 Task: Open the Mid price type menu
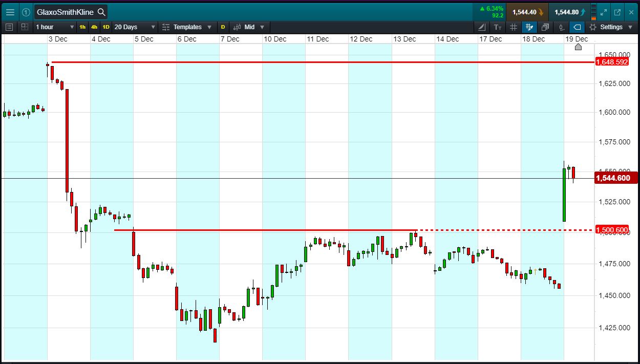[249, 27]
